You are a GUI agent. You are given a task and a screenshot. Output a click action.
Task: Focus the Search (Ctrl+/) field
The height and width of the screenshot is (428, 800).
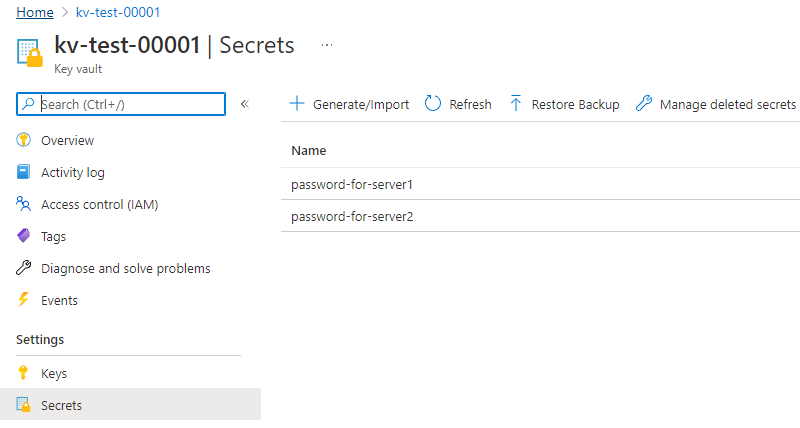(121, 104)
